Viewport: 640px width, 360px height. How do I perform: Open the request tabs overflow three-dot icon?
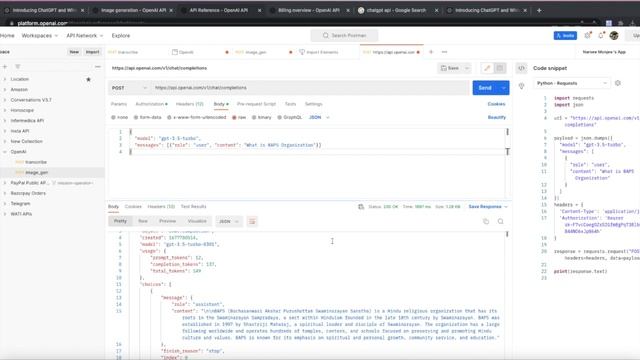pyautogui.click(x=444, y=52)
